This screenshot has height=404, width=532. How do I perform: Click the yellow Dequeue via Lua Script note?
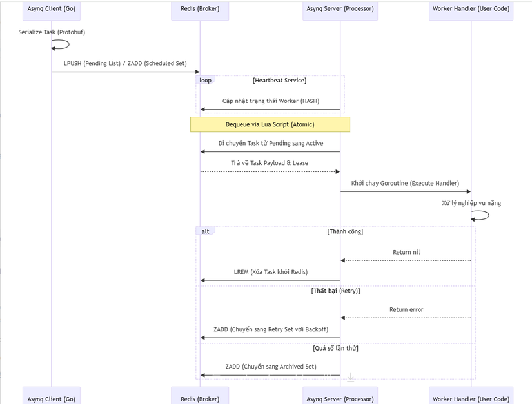[x=270, y=124]
